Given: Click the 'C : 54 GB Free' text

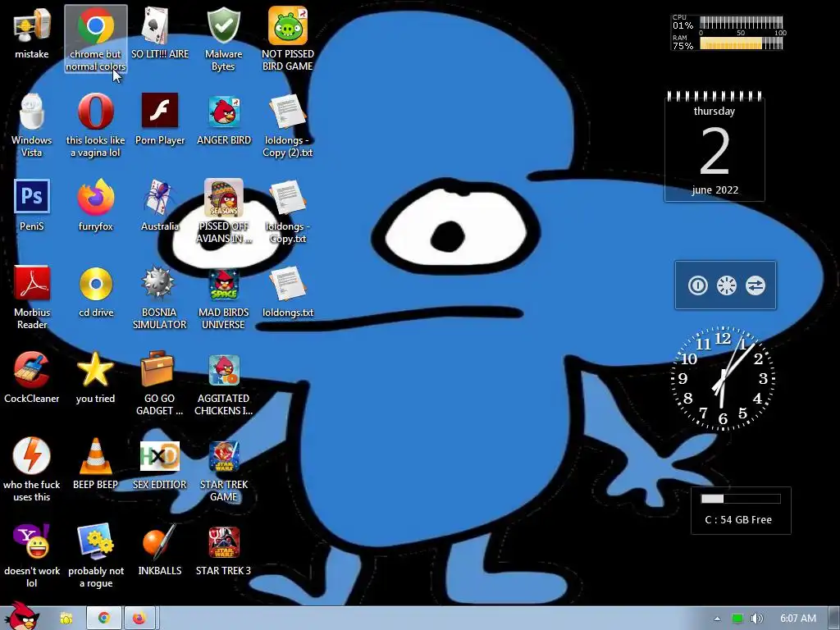Looking at the screenshot, I should click(x=738, y=519).
